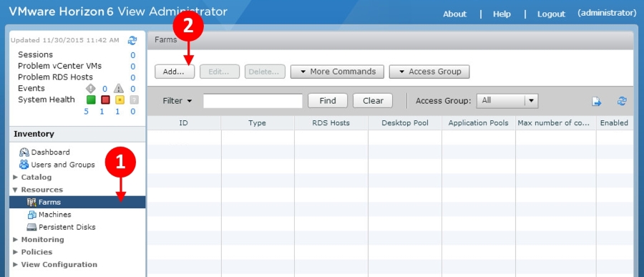Image resolution: width=644 pixels, height=277 pixels.
Task: Refresh the farms table with the refresh icon
Action: (622, 101)
